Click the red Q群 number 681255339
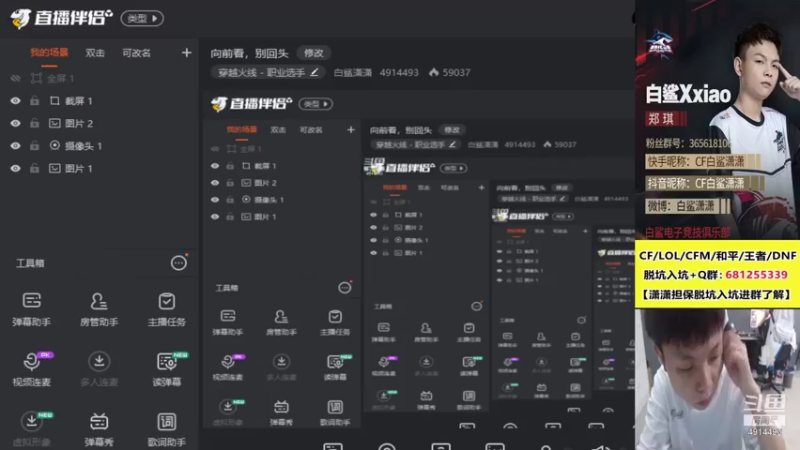800x450 pixels. (x=756, y=275)
